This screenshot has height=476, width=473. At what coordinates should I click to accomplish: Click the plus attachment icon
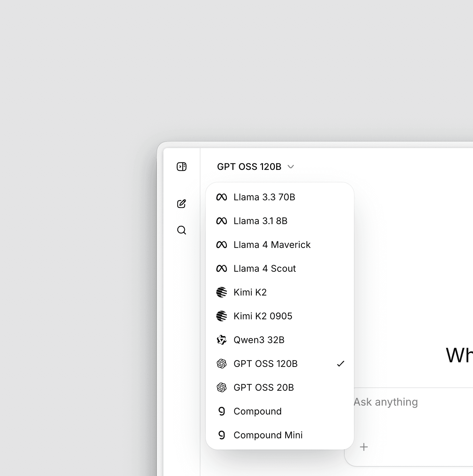(364, 447)
